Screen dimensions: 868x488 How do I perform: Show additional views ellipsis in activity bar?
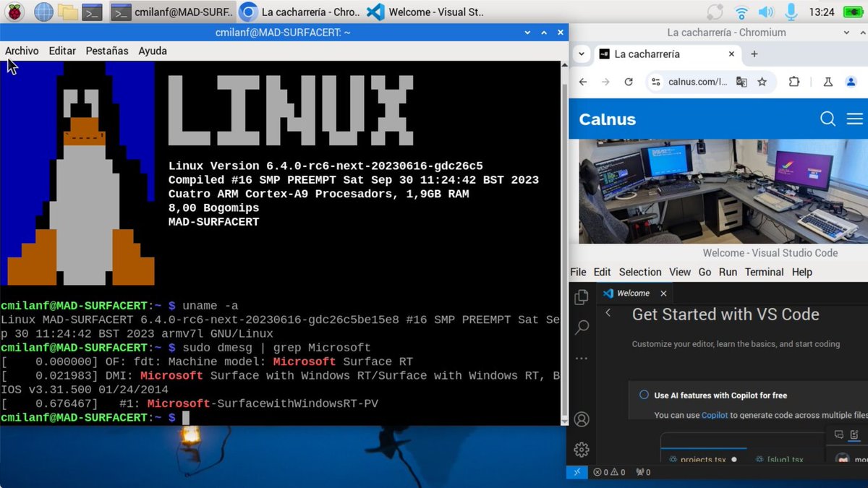[x=582, y=358]
